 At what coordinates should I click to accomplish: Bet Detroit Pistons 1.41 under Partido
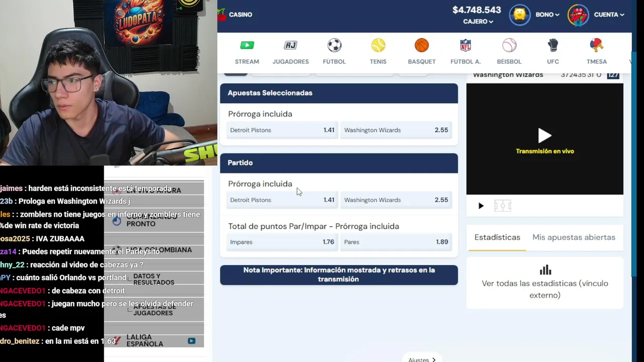(x=282, y=200)
